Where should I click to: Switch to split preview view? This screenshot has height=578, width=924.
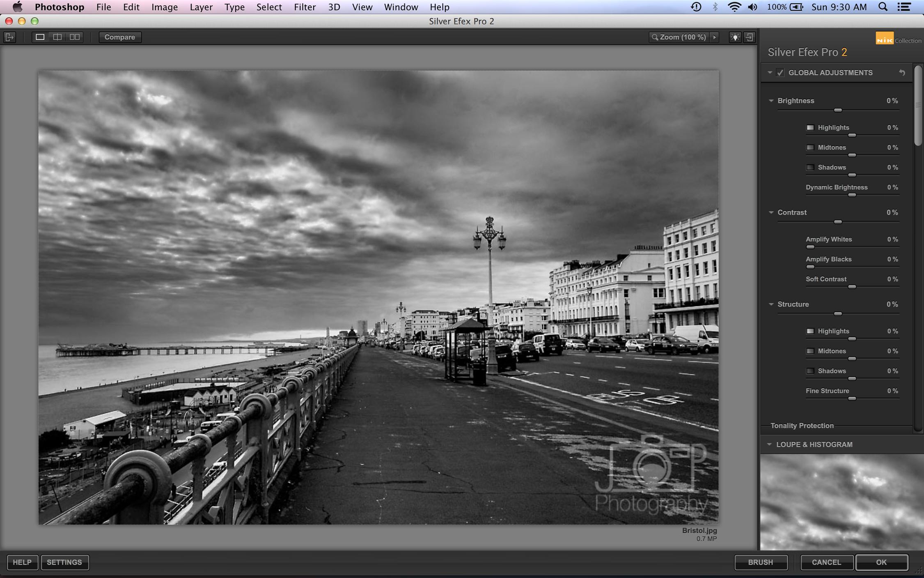tap(57, 37)
